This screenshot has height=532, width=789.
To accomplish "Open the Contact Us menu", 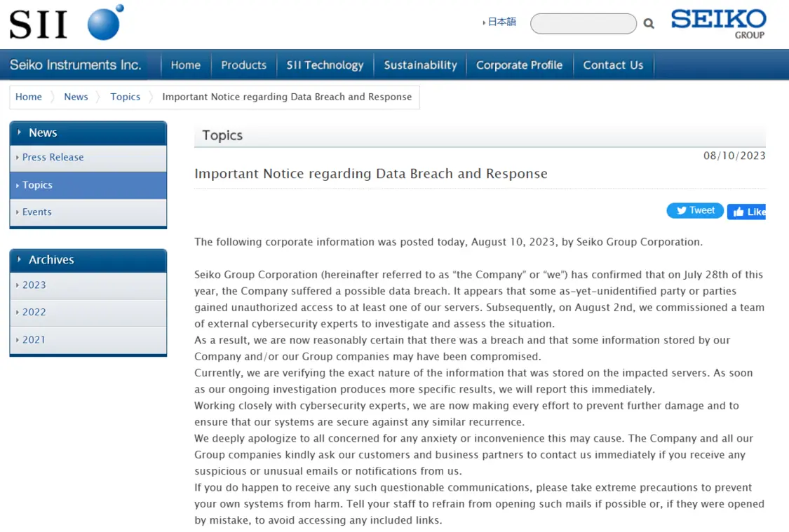I will coord(613,65).
